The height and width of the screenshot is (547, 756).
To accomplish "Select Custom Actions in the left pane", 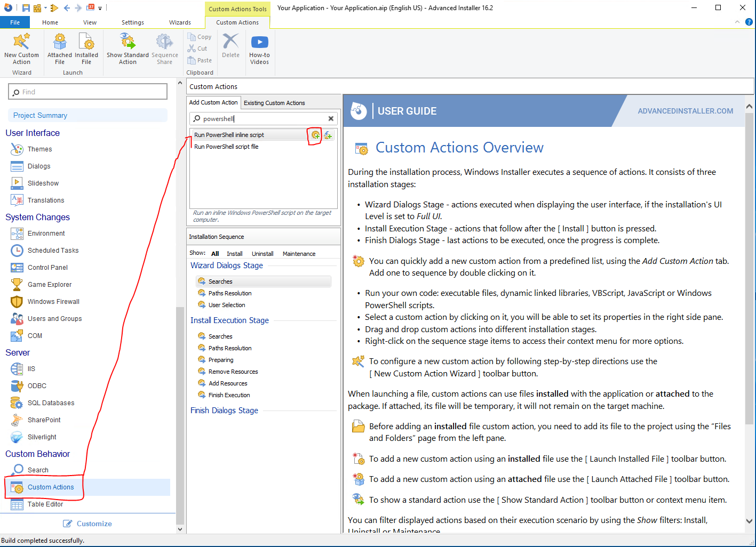I will tap(88, 487).
